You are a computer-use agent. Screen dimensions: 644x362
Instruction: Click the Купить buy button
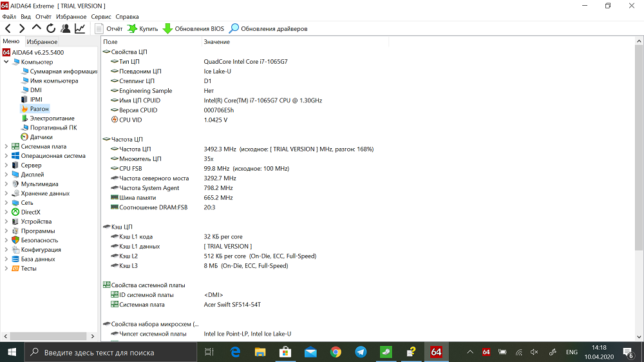point(142,29)
